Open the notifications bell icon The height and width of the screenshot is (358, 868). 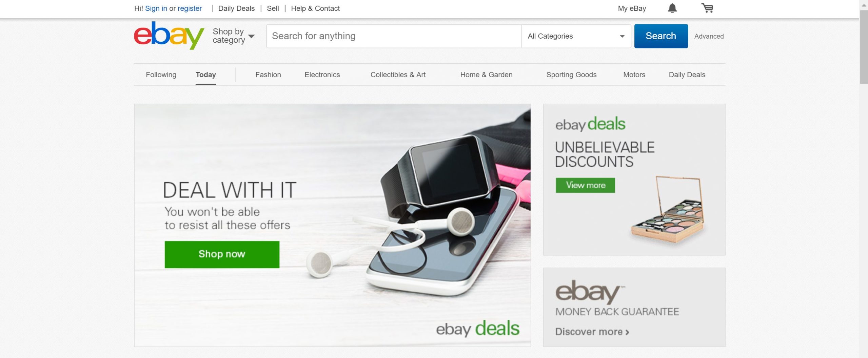[672, 8]
